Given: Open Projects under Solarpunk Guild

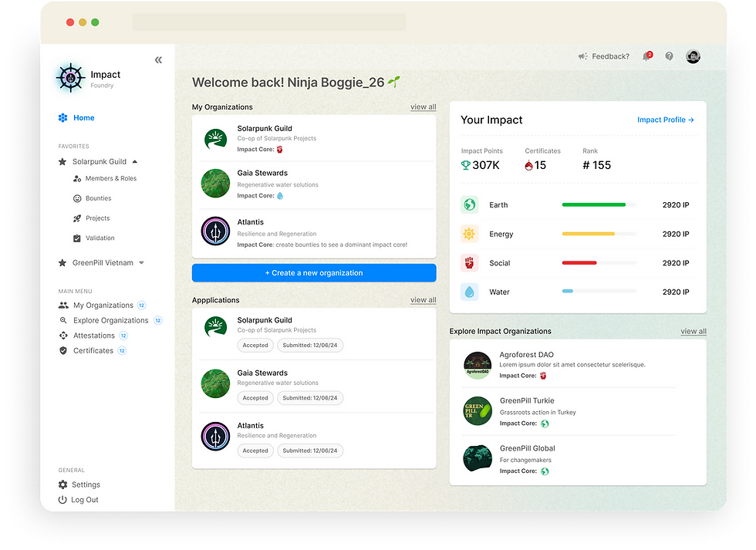Looking at the screenshot, I should [98, 218].
